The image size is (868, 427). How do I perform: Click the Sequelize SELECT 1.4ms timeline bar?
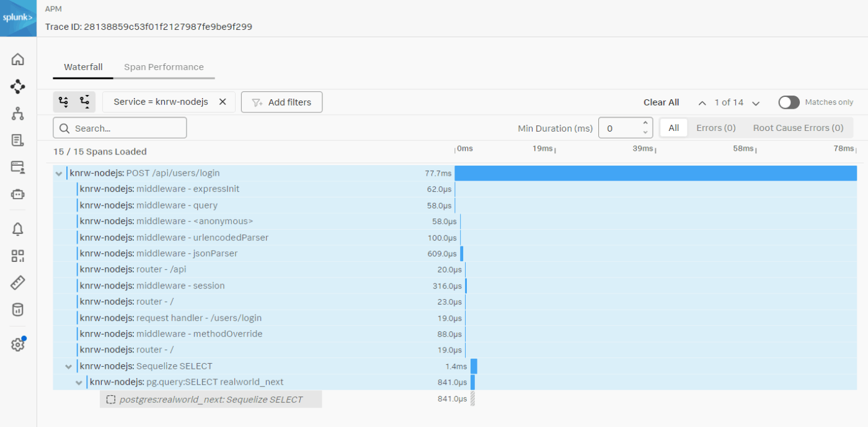click(474, 366)
